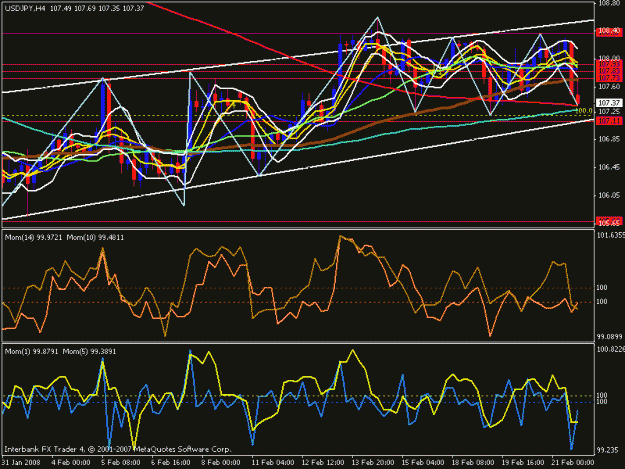Click the 31 Jan 2008 date label
The image size is (625, 469).
21,463
